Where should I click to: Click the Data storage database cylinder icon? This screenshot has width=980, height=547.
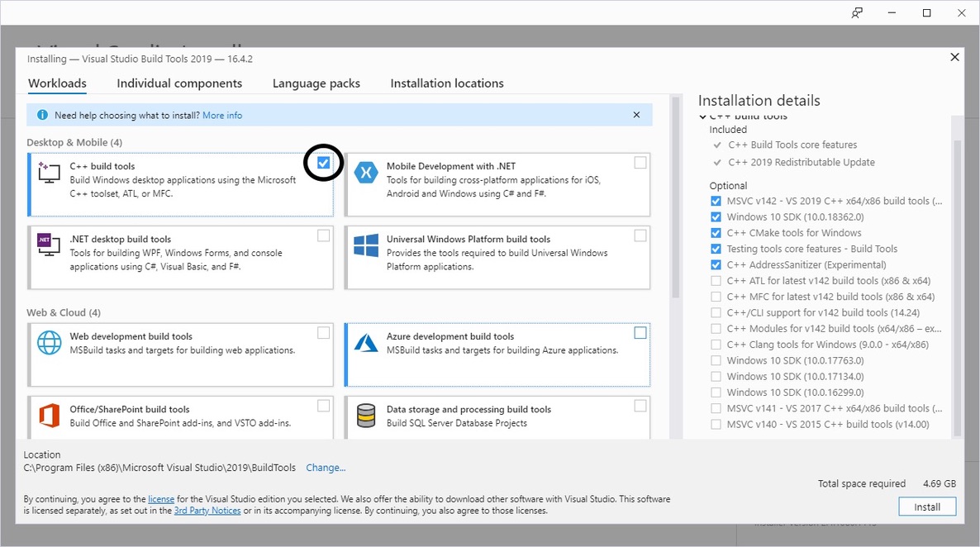point(365,415)
